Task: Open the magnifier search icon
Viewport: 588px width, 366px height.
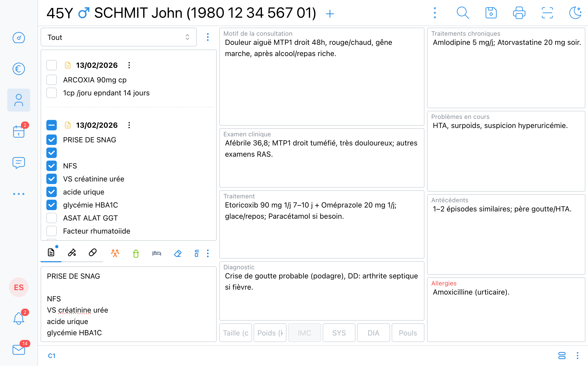Action: [x=463, y=13]
